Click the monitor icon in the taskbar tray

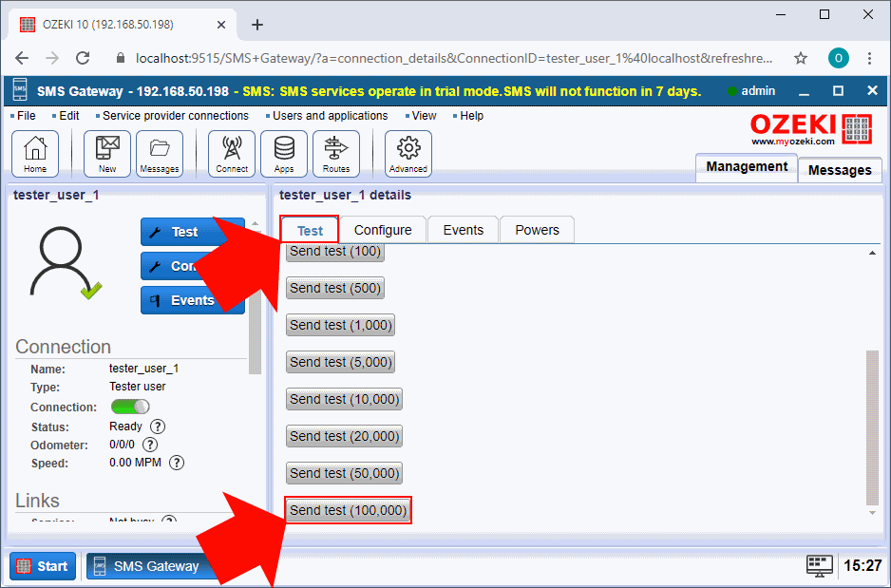pos(820,566)
